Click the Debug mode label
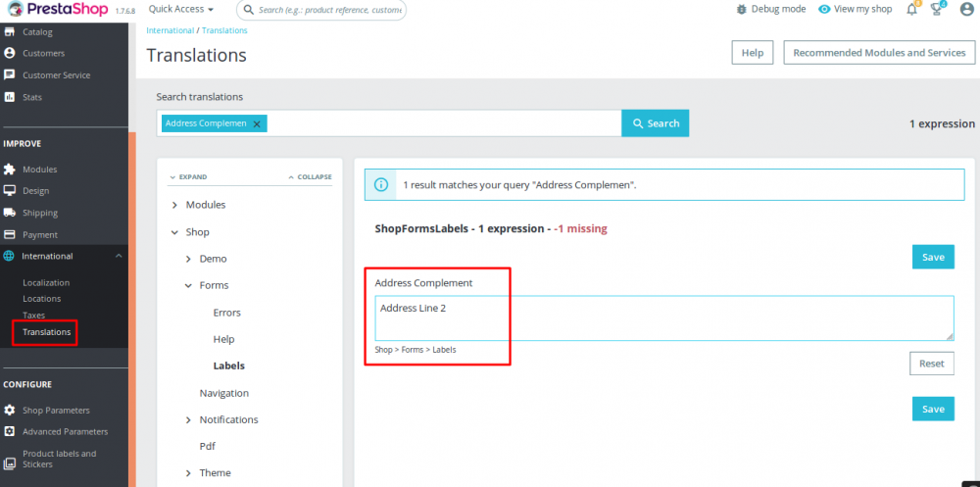The image size is (980, 487). coord(779,9)
